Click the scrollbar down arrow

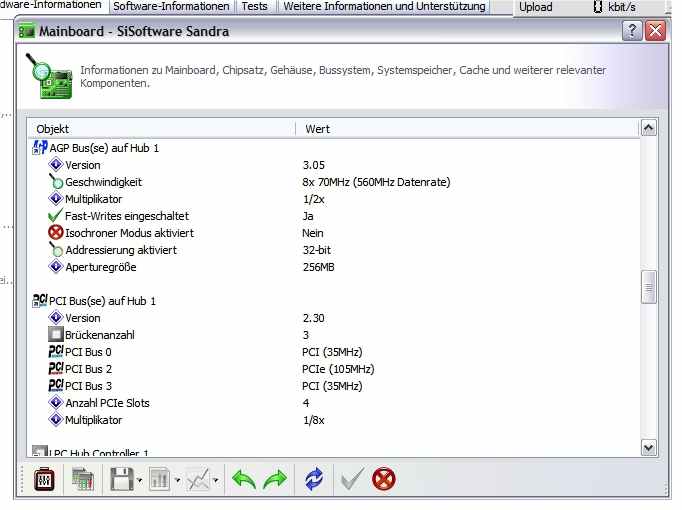649,447
